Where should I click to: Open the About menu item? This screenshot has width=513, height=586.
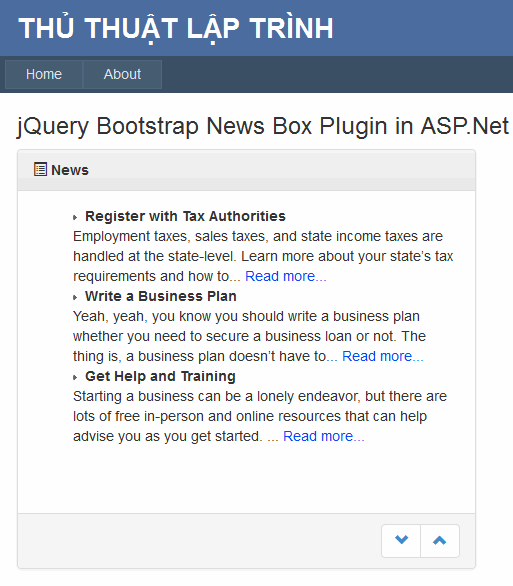(122, 74)
